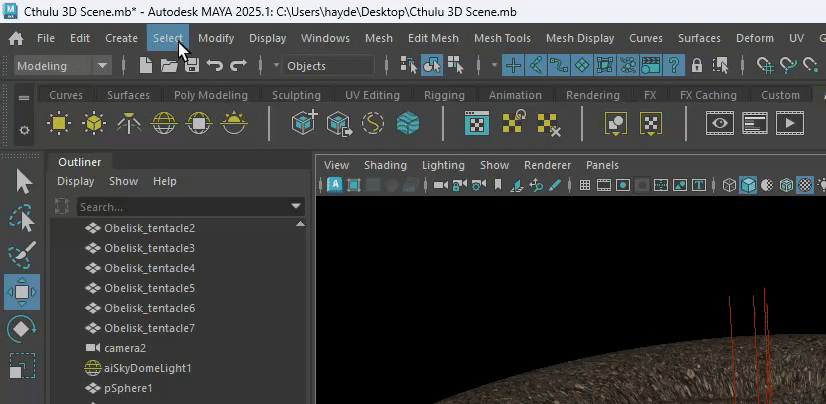Screen dimensions: 826x404
Task: Create a new scene with the blank page icon
Action: click(145, 66)
